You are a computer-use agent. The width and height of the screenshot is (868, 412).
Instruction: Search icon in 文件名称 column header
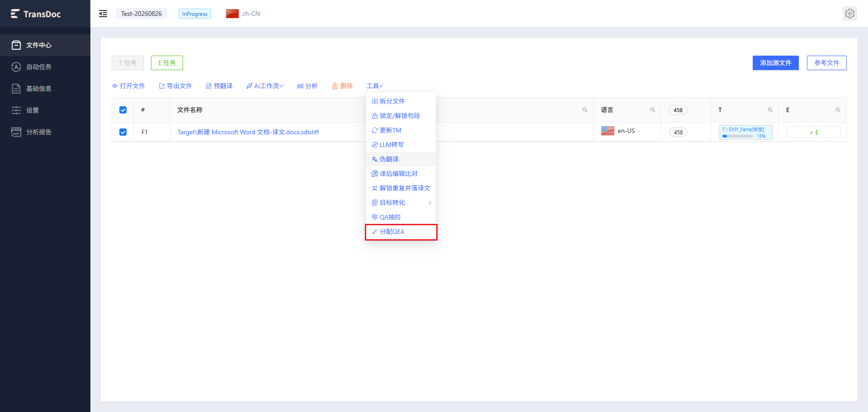(x=585, y=110)
